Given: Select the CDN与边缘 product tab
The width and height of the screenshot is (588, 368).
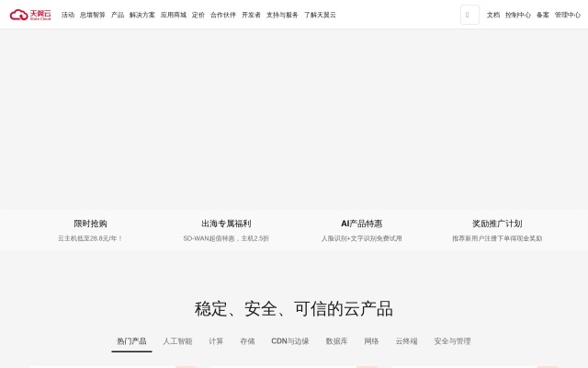Looking at the screenshot, I should (x=290, y=341).
